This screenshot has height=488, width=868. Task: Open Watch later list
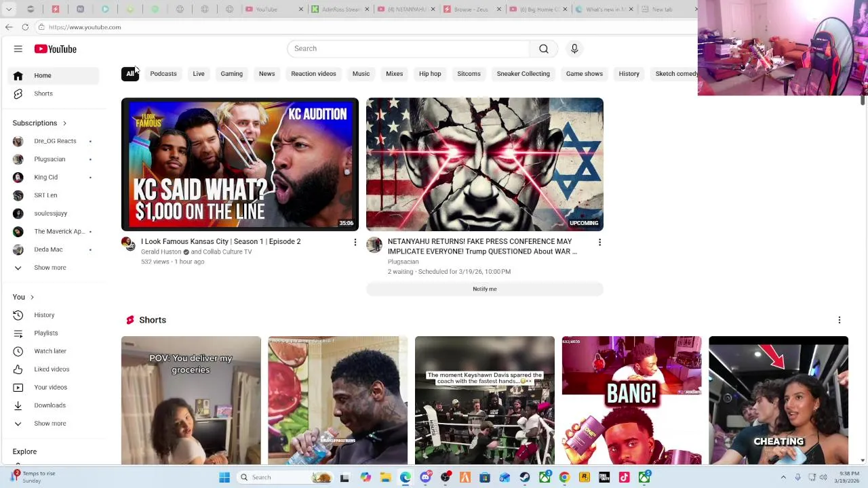click(54, 351)
